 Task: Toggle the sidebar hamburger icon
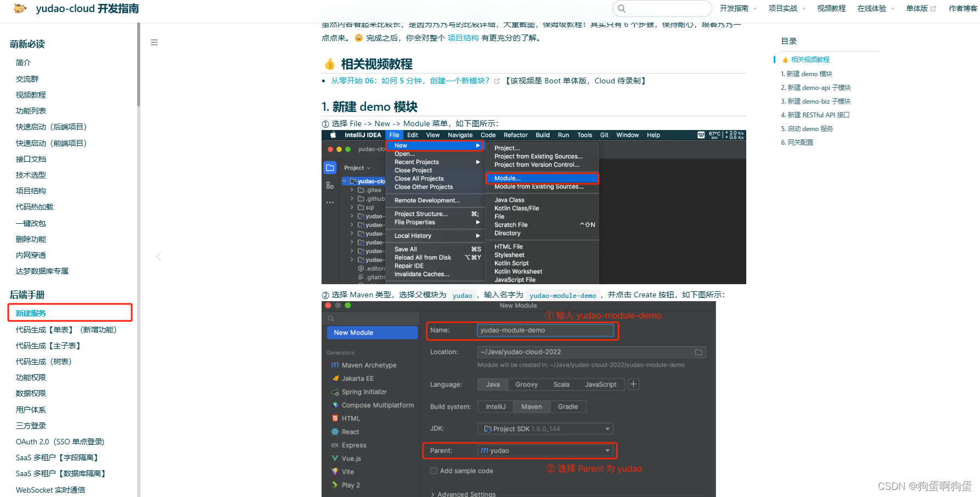point(154,42)
